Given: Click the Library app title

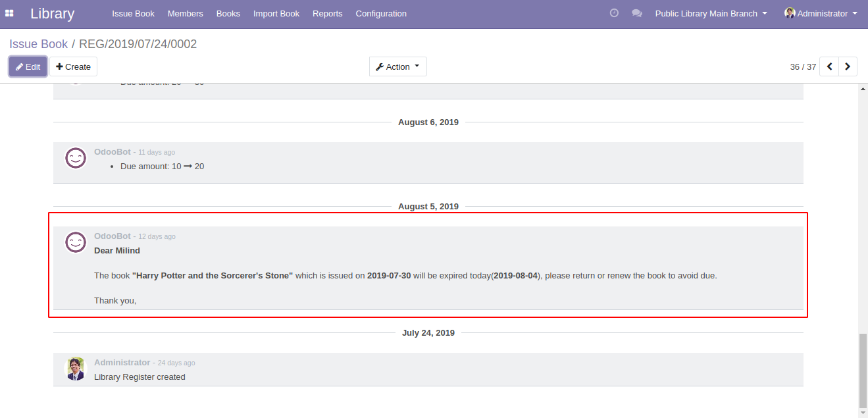Looking at the screenshot, I should [52, 13].
